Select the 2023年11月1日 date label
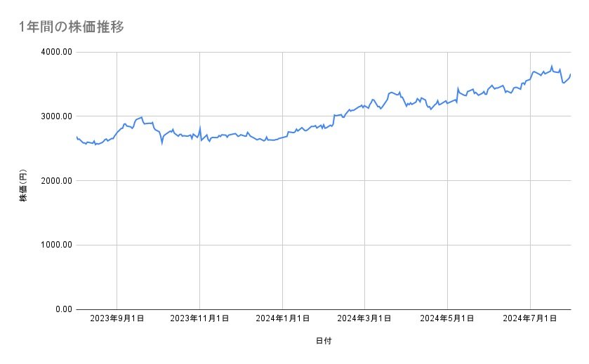The width and height of the screenshot is (589, 364). click(x=199, y=318)
